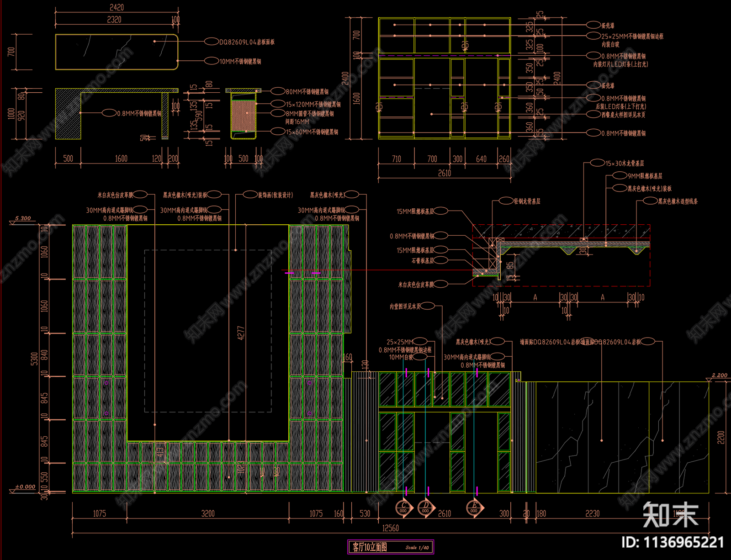Select the 710 dimension under cabinet detail
The height and width of the screenshot is (560, 731).
coord(397,159)
